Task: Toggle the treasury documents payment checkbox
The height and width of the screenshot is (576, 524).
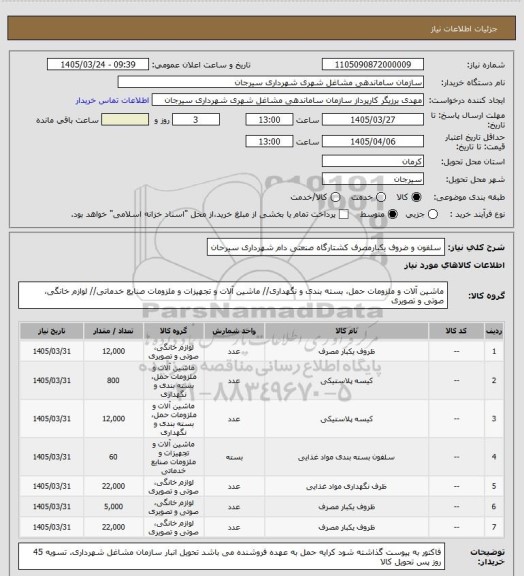Action: (x=344, y=214)
